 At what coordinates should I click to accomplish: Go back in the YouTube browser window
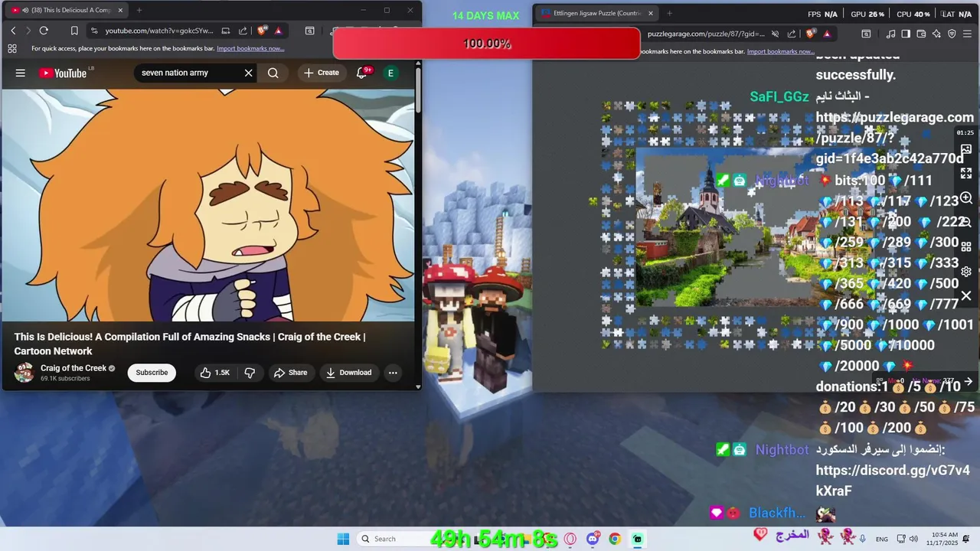13,31
